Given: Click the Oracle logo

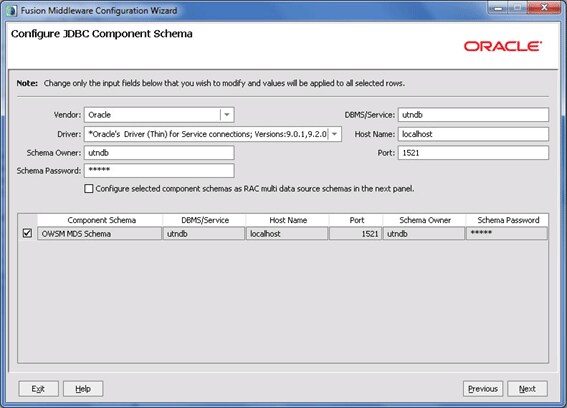Looking at the screenshot, I should pos(503,46).
